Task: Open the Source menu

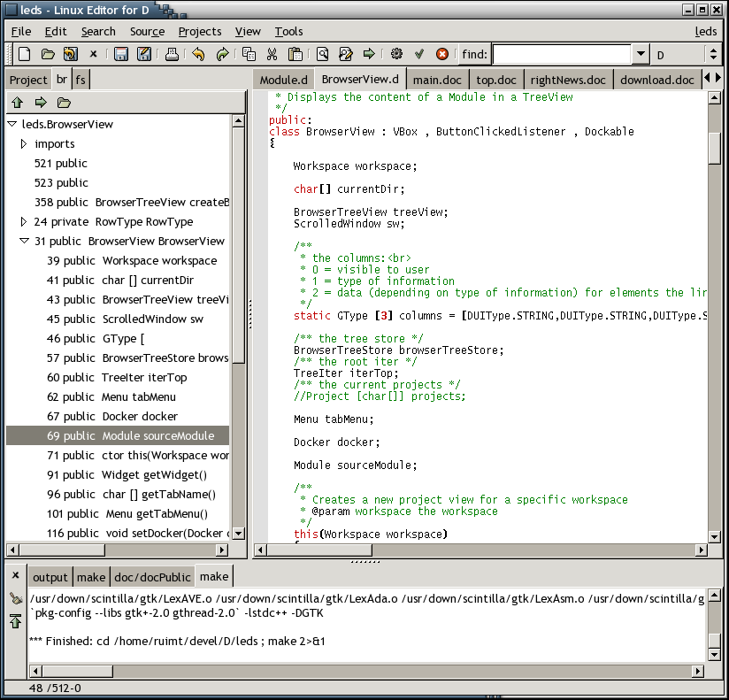Action: pyautogui.click(x=148, y=32)
